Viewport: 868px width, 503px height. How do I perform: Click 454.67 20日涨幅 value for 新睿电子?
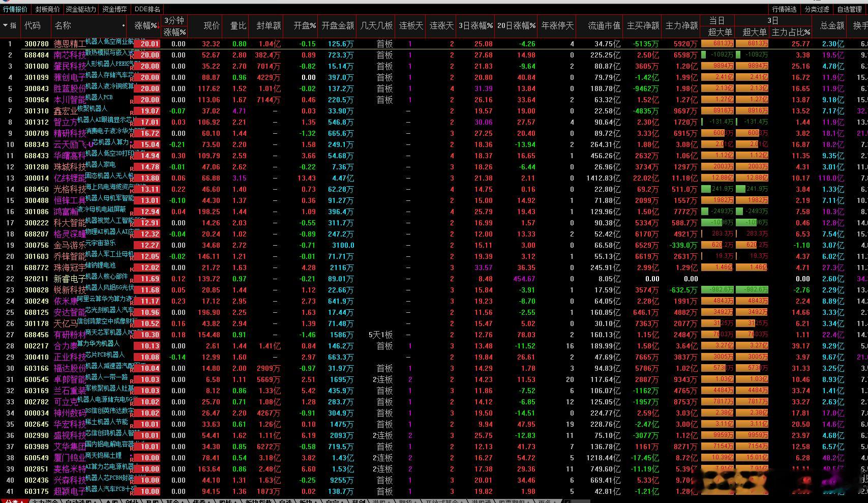524,279
